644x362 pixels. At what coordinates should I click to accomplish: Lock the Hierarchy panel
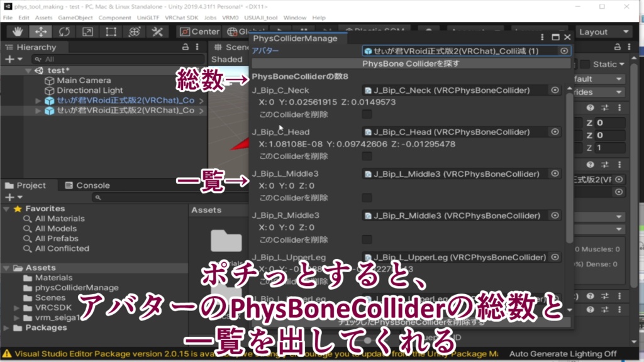186,47
